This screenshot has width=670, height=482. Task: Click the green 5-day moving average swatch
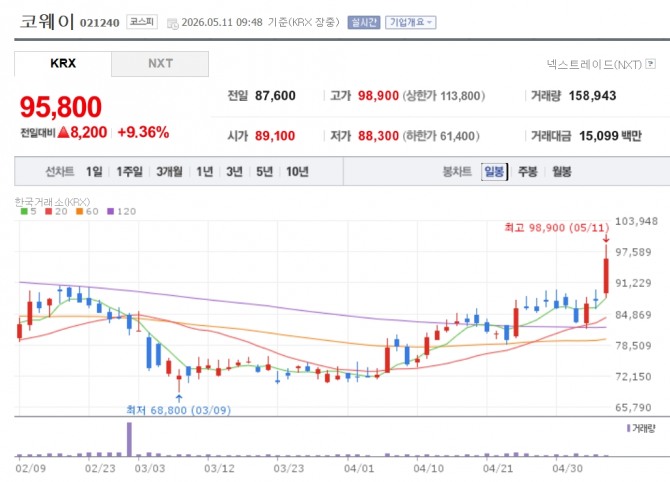(x=24, y=211)
